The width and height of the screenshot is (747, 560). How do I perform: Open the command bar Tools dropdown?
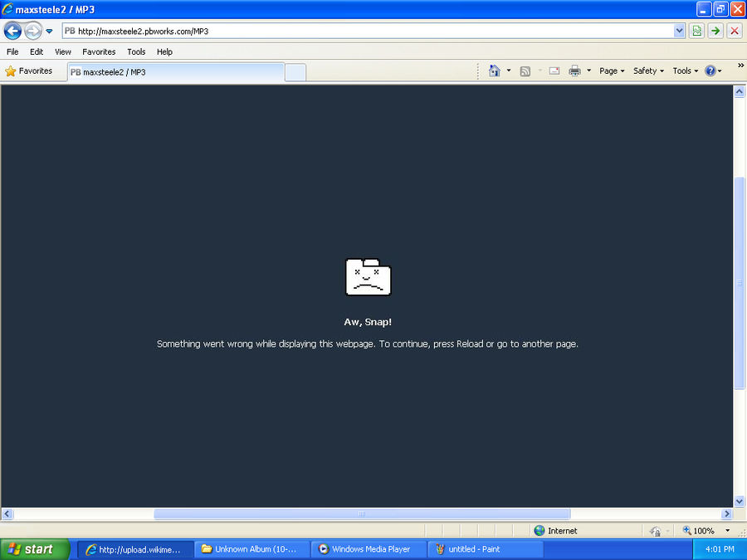coord(686,71)
